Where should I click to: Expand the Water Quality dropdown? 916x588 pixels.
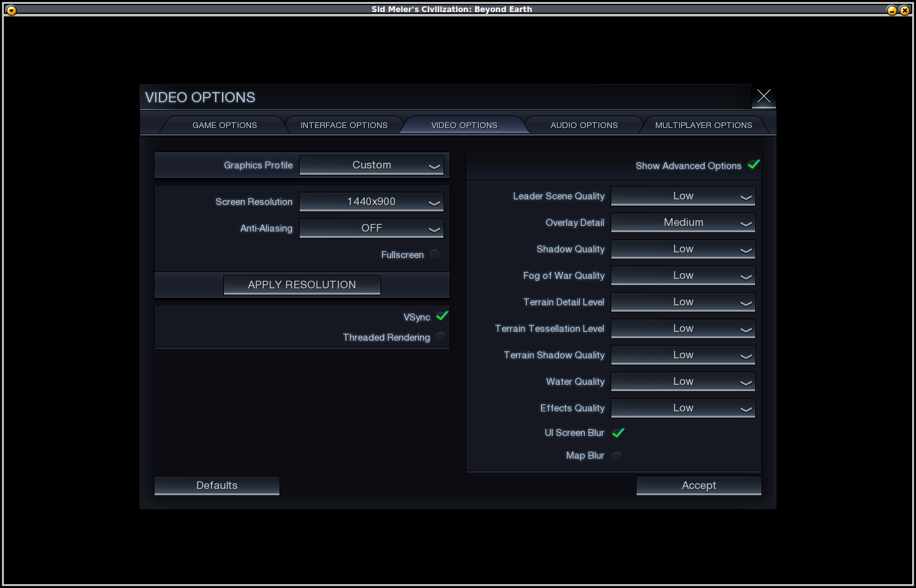683,382
